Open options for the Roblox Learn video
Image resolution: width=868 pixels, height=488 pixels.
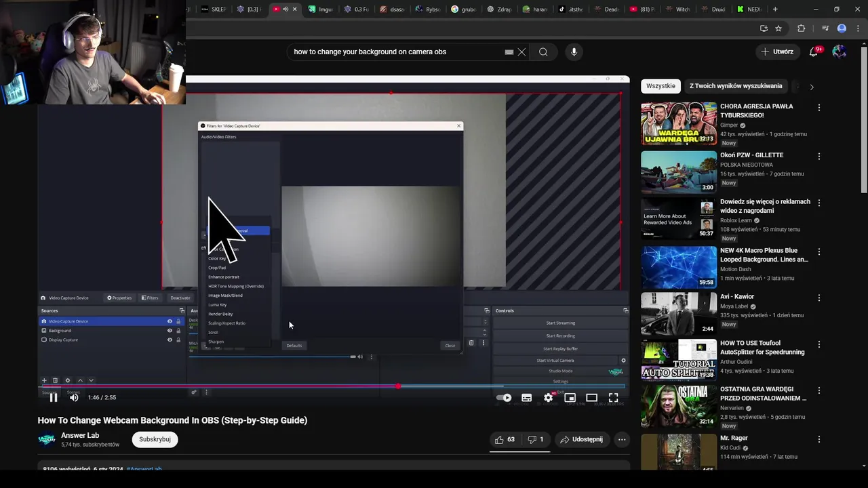(818, 203)
